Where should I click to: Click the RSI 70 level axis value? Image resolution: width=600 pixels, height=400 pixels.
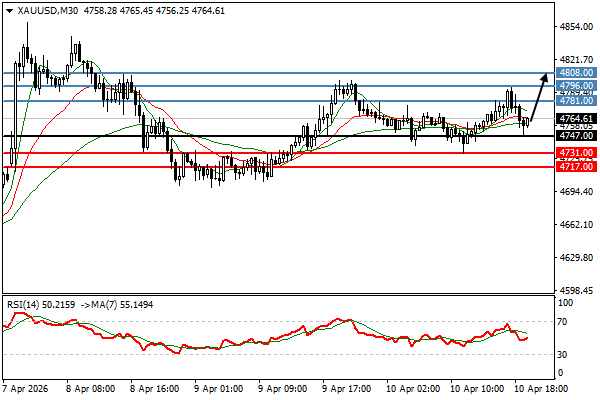pyautogui.click(x=564, y=321)
